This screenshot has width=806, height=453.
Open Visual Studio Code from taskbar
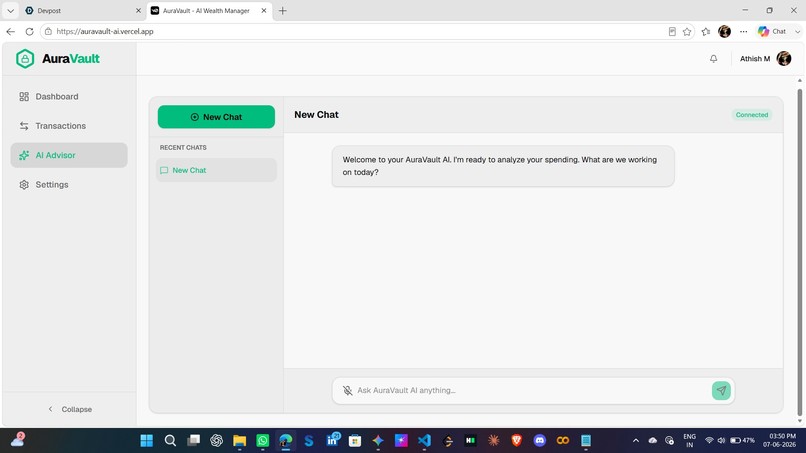click(x=424, y=441)
